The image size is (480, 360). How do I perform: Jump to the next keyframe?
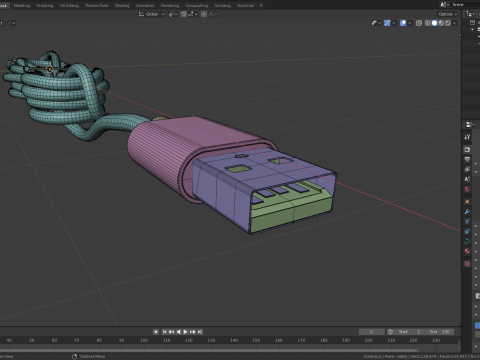192,332
